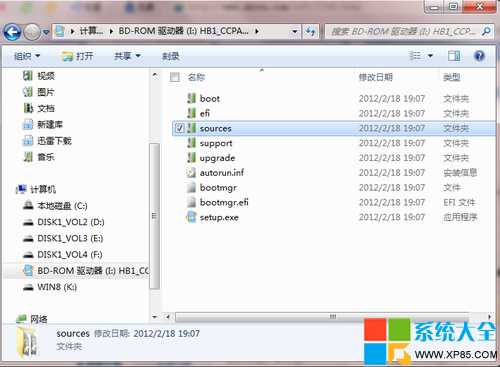
Task: Select the file name upgrade
Action: pos(217,158)
